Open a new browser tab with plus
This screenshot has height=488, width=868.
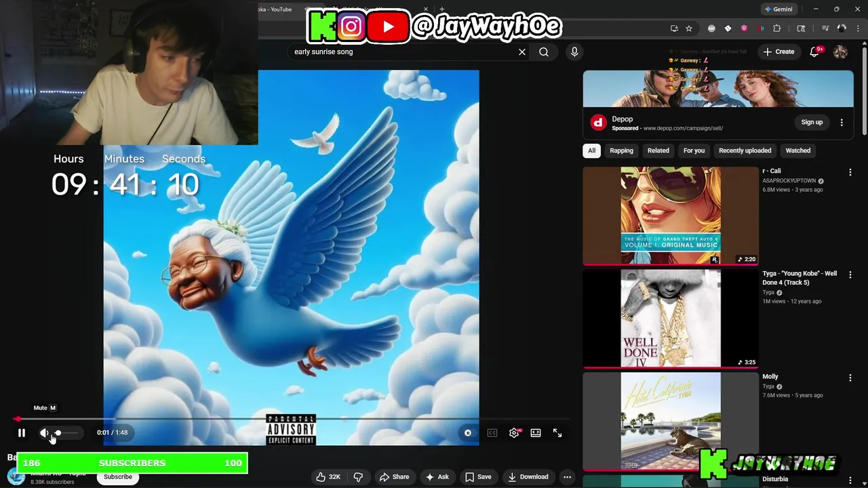coord(442,9)
